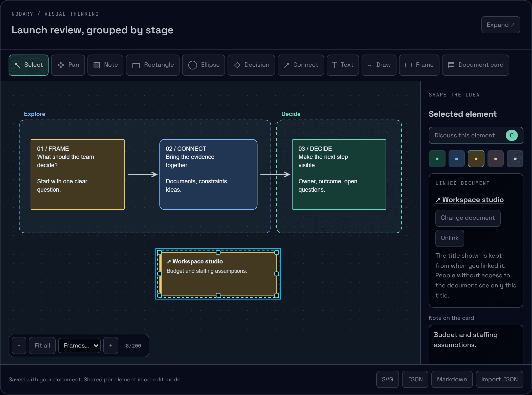532x395 pixels.
Task: Apply the amber color swatch
Action: pos(476,159)
